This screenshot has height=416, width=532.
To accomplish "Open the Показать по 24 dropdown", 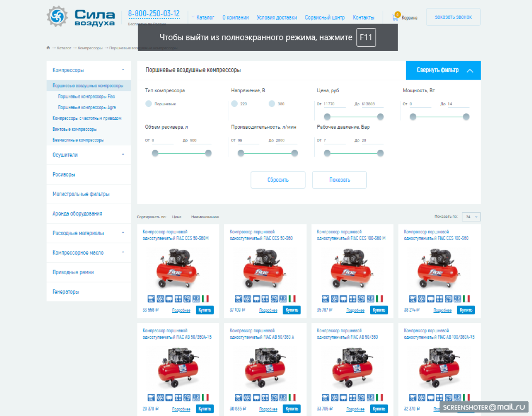I will 471,217.
